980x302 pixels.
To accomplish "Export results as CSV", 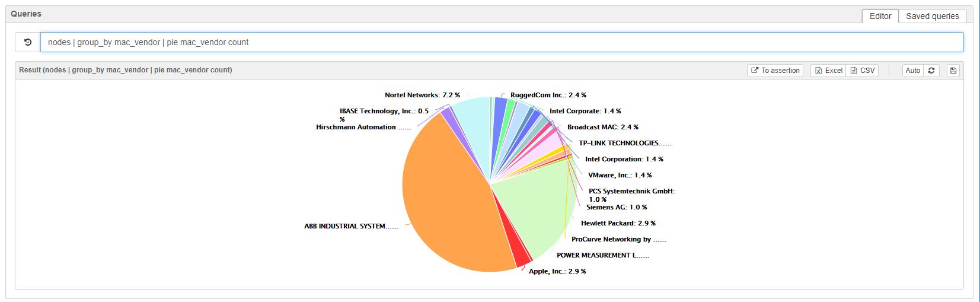I will click(x=863, y=71).
